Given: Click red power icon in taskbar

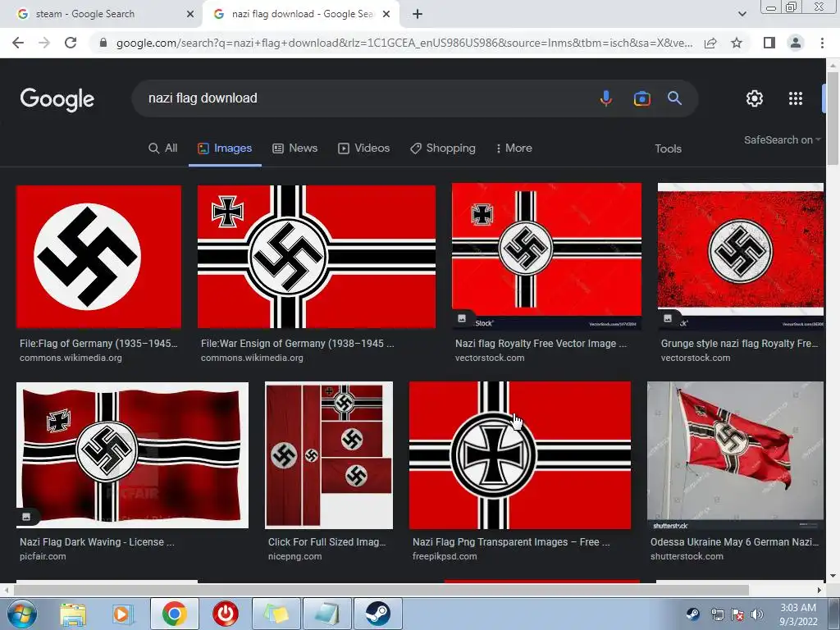Looking at the screenshot, I should [x=225, y=614].
